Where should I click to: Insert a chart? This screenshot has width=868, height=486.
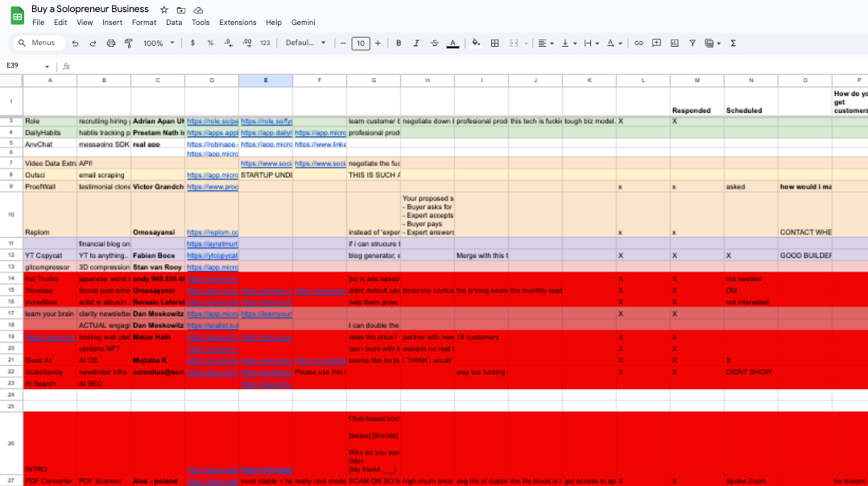(674, 44)
